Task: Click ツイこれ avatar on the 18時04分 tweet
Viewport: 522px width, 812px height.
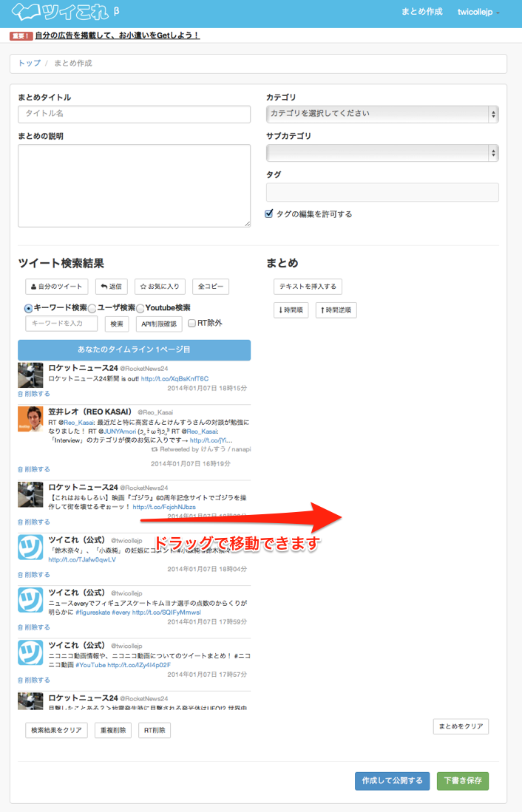Action: 30,547
